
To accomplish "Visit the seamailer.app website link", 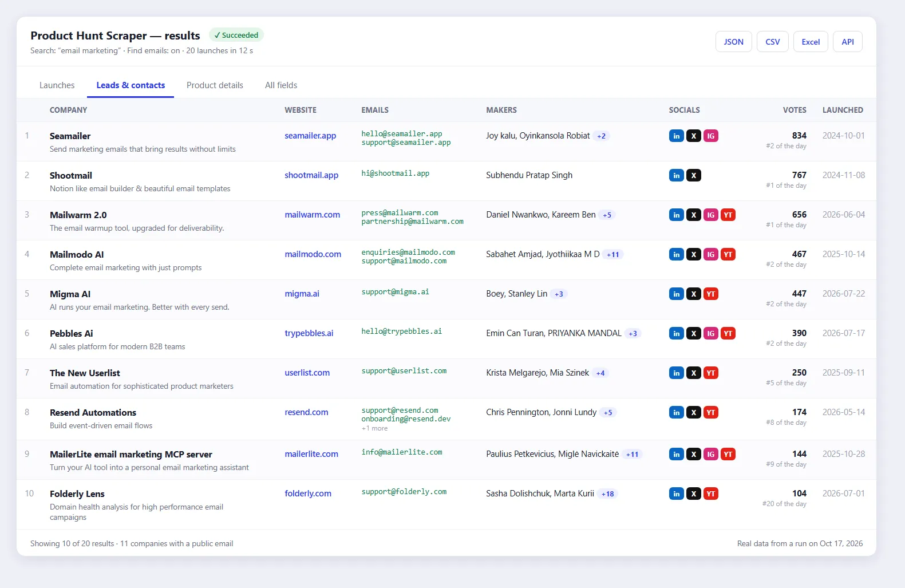I will coord(310,136).
